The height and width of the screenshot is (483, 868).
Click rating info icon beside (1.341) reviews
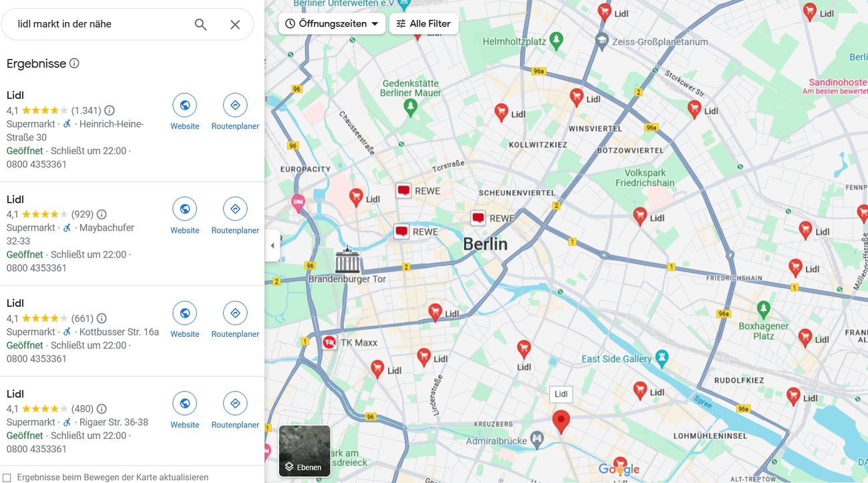point(110,111)
